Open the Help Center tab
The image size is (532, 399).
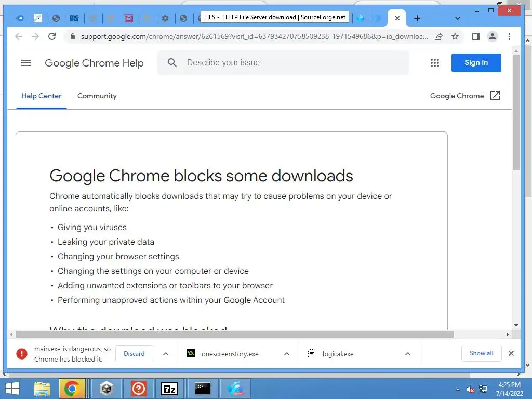coord(42,96)
